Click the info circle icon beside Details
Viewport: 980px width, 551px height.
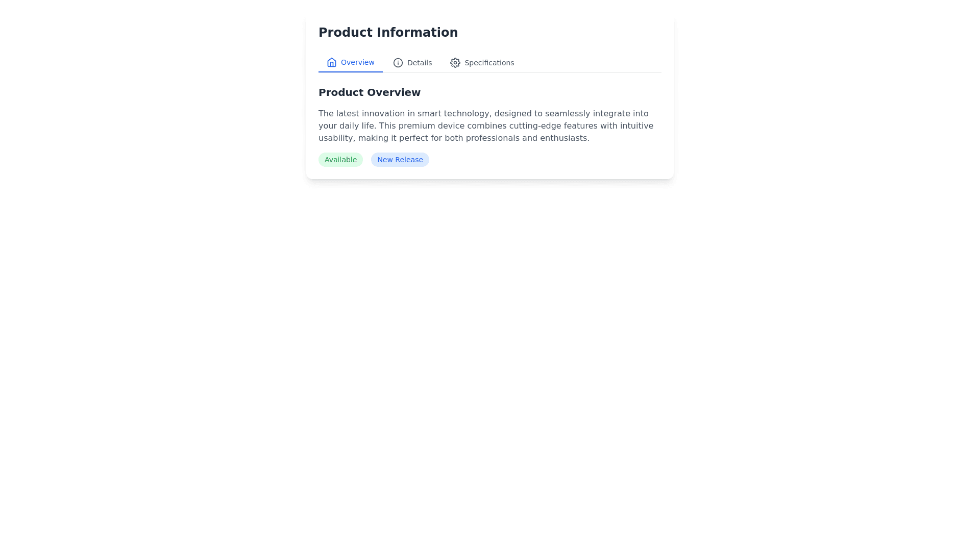click(x=398, y=63)
